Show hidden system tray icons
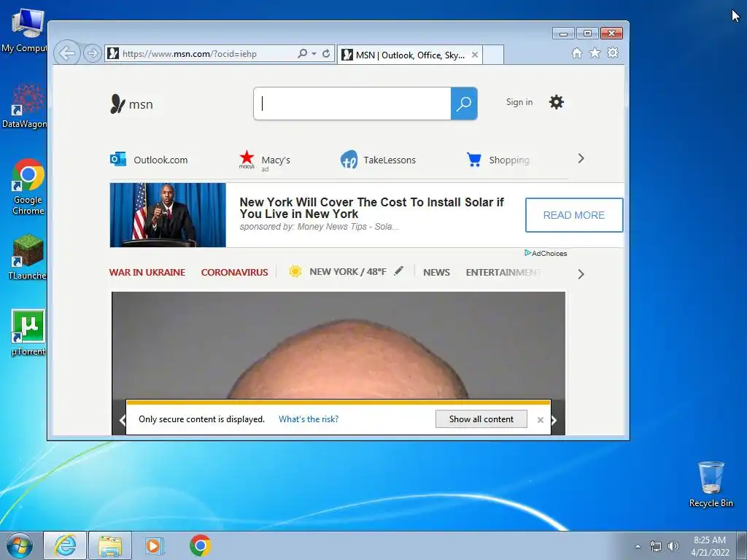 638,546
